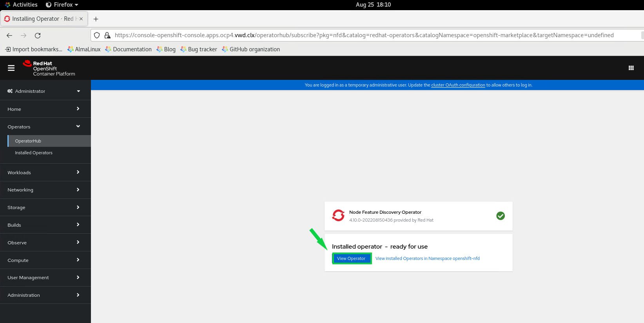Open the Administrator perspective dropdown
The height and width of the screenshot is (323, 644).
click(45, 91)
